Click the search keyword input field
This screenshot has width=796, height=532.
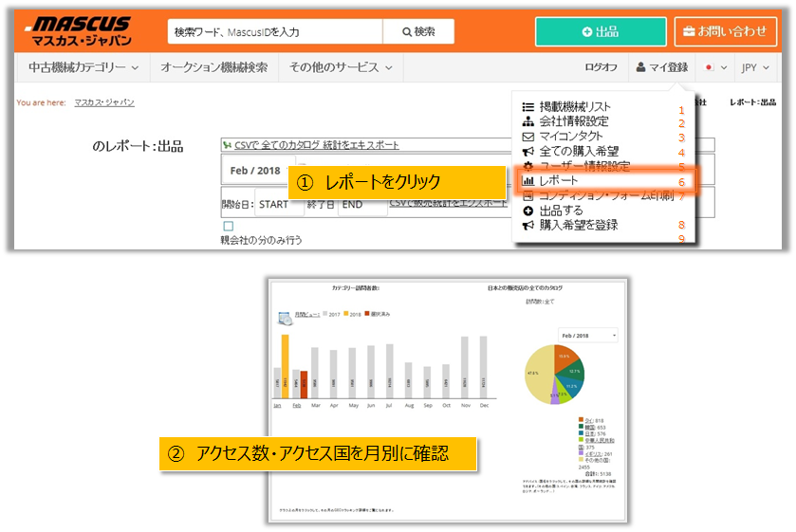[x=274, y=31]
